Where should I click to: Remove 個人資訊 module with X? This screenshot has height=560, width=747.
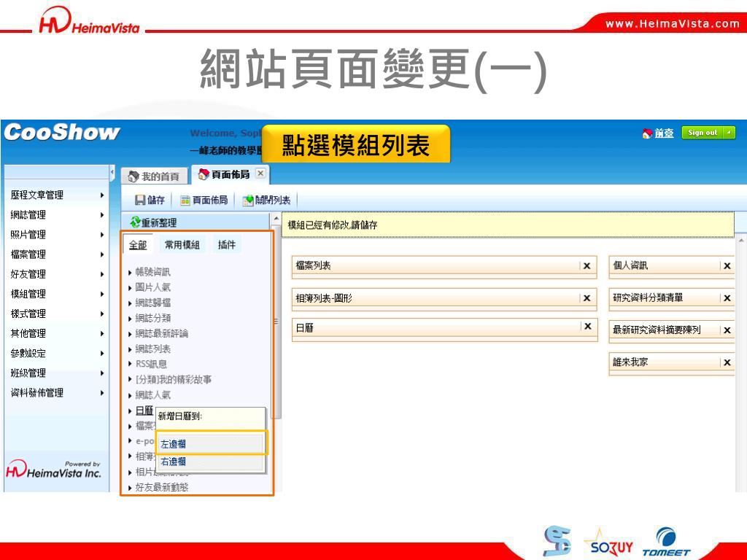tap(727, 265)
